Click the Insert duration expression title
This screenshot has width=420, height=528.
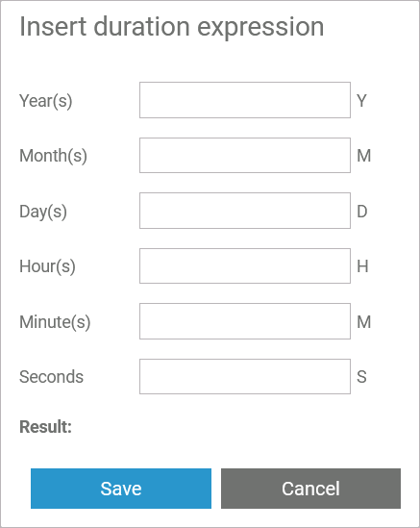point(172,27)
